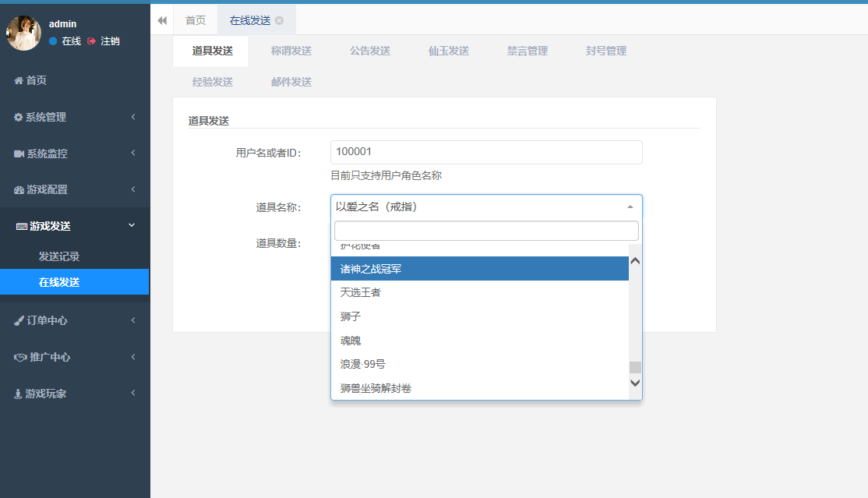Click the brush icon for 订单中心
The width and height of the screenshot is (868, 498).
tap(19, 320)
